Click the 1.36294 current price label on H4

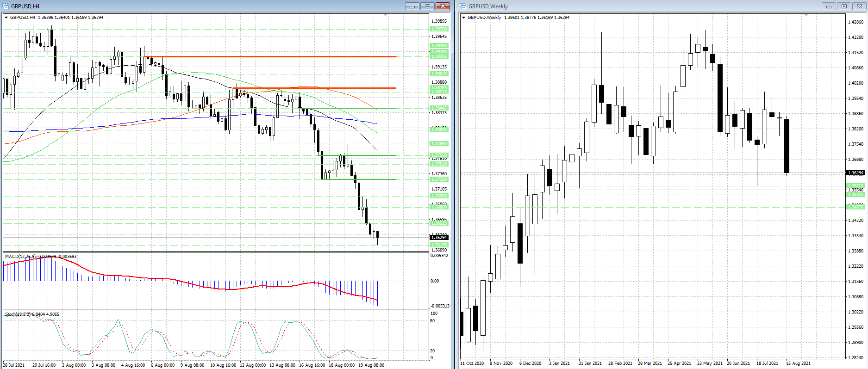point(439,238)
